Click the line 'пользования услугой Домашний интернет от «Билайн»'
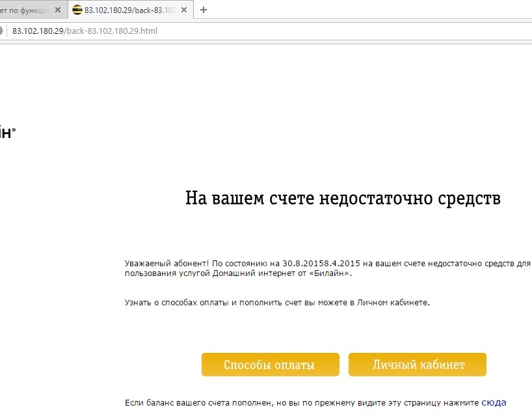Image resolution: width=532 pixels, height=416 pixels. click(237, 273)
